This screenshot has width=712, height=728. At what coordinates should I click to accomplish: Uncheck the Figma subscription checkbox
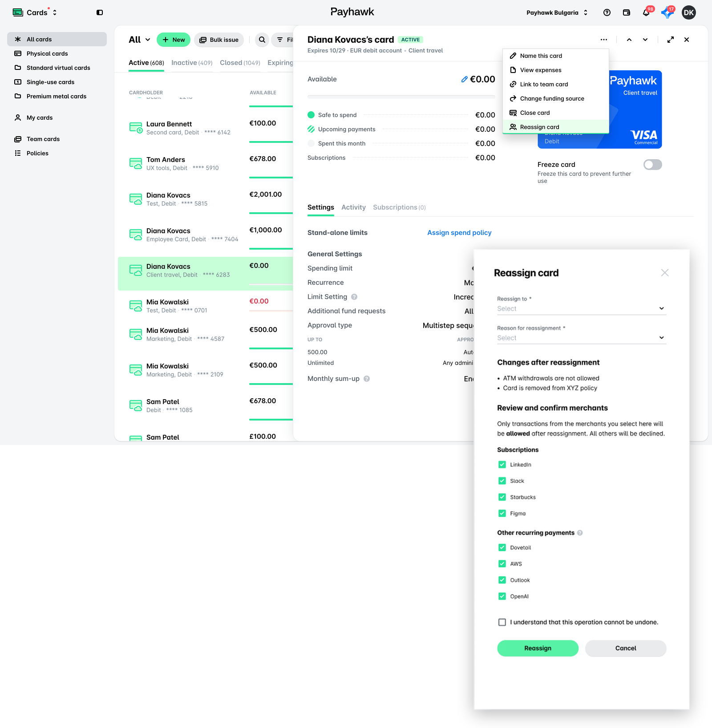[x=502, y=514]
